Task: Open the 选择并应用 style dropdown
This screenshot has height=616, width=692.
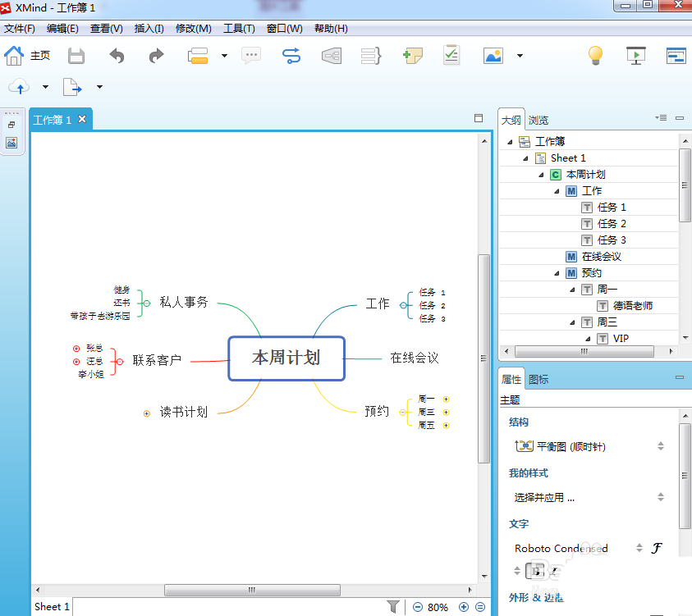Action: [x=587, y=497]
